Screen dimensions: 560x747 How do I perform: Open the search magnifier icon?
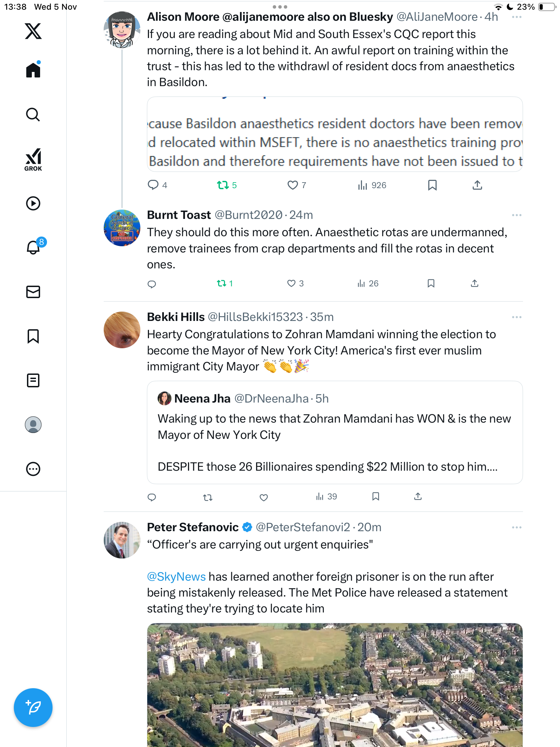pyautogui.click(x=33, y=114)
